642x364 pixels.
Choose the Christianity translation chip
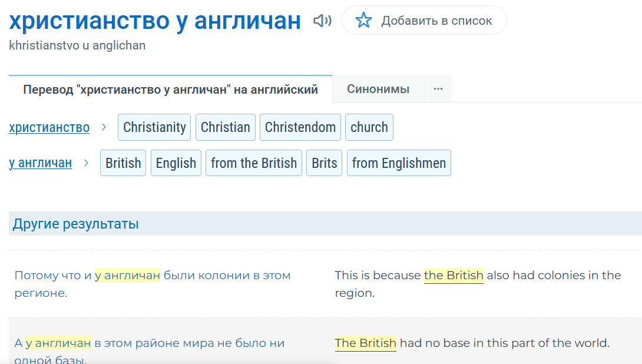point(154,127)
